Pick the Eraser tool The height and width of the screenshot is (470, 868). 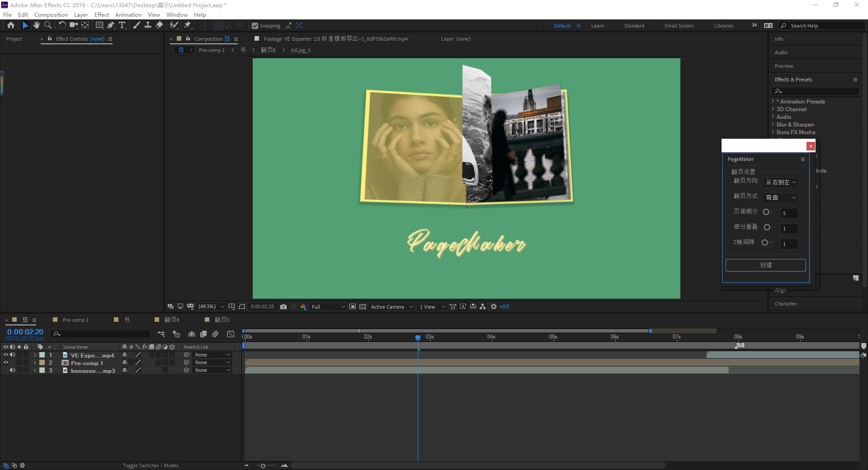[159, 25]
